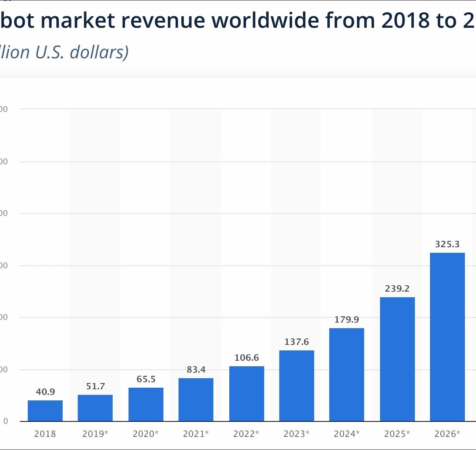
Task: Click the 2024 revenue bar
Action: (347, 375)
